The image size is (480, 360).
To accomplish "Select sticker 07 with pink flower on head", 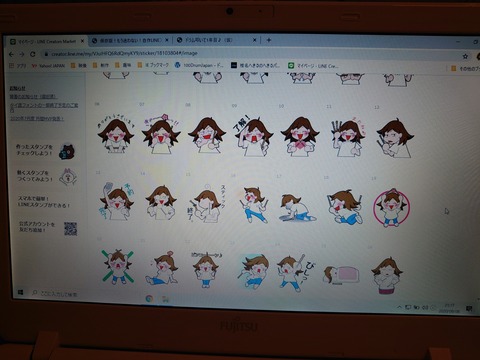I will 161,134.
